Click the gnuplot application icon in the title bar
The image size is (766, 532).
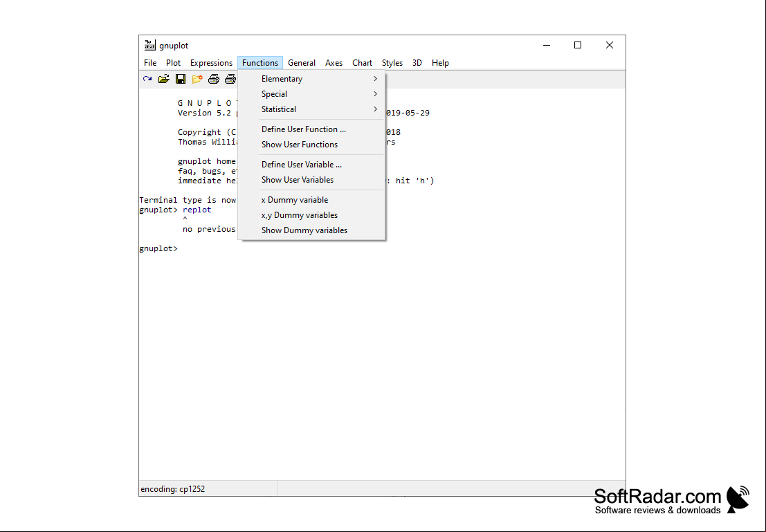149,45
